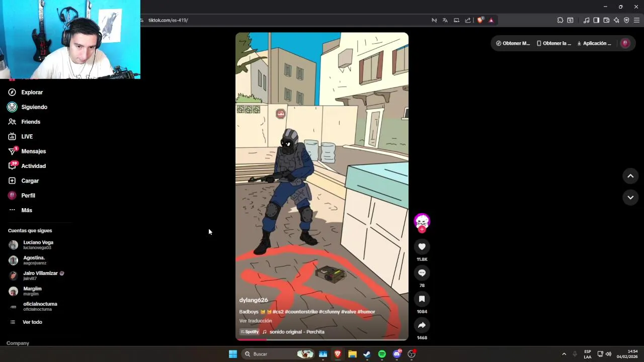Screen dimensions: 644x362
Task: Open the Siguiendo feed
Action: pyautogui.click(x=28, y=107)
